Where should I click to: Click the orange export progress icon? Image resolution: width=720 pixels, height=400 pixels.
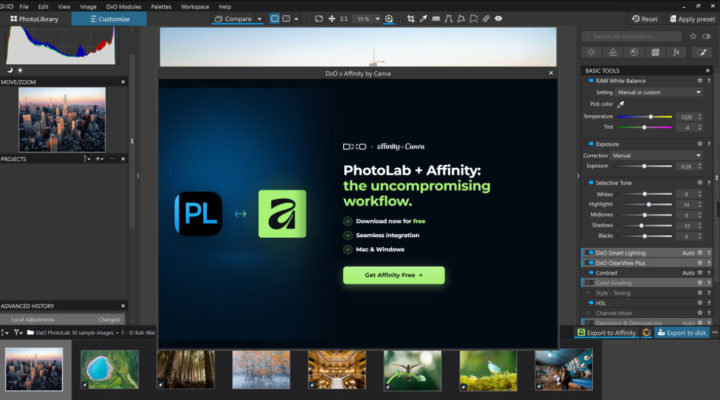click(x=646, y=332)
